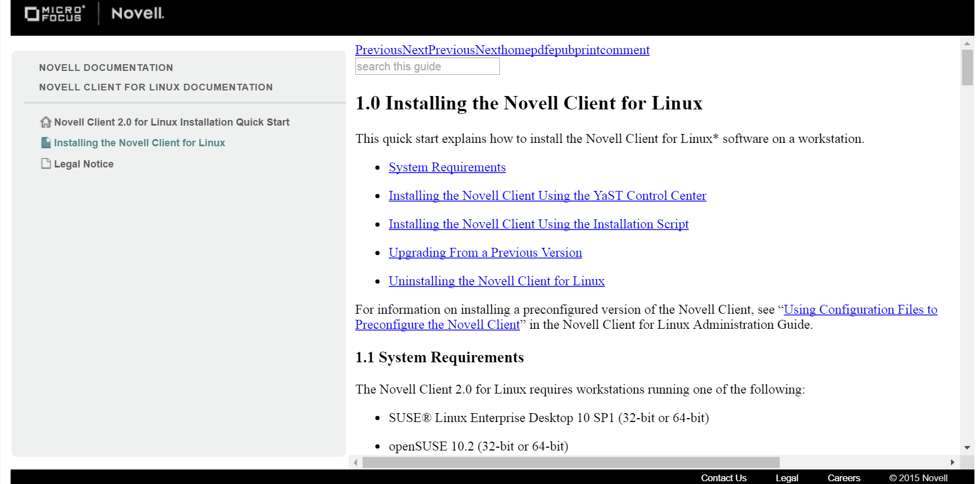The width and height of the screenshot is (980, 484).
Task: Follow the Upgrading From a Previous Version link
Action: [x=485, y=253]
